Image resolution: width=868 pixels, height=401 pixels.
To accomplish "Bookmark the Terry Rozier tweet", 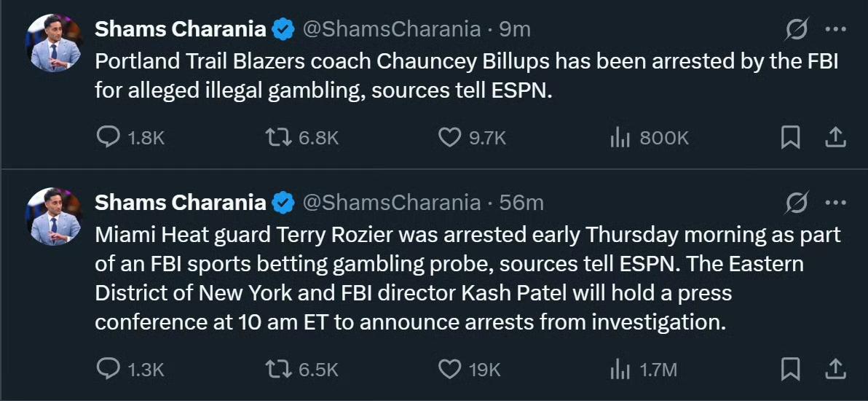I will tap(790, 370).
